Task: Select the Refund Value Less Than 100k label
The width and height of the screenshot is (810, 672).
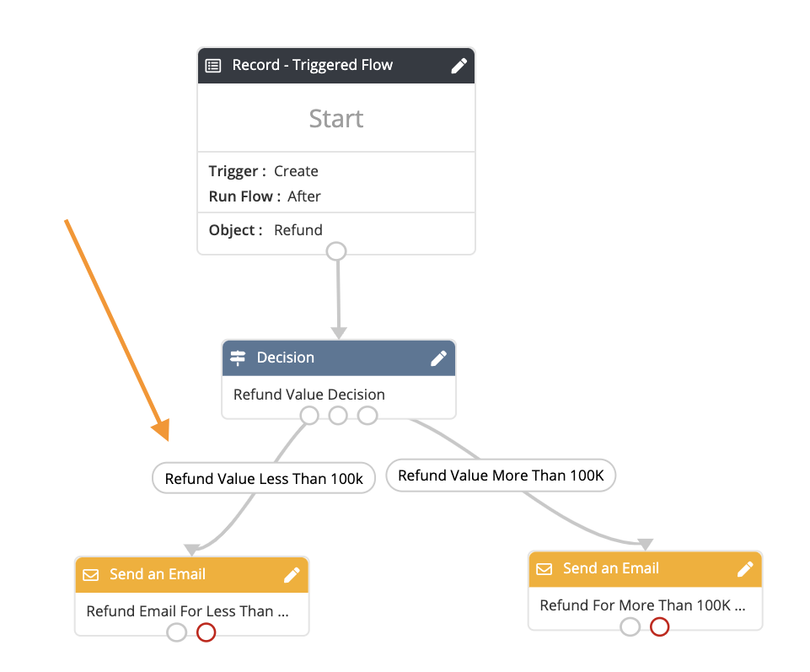Action: pos(264,478)
